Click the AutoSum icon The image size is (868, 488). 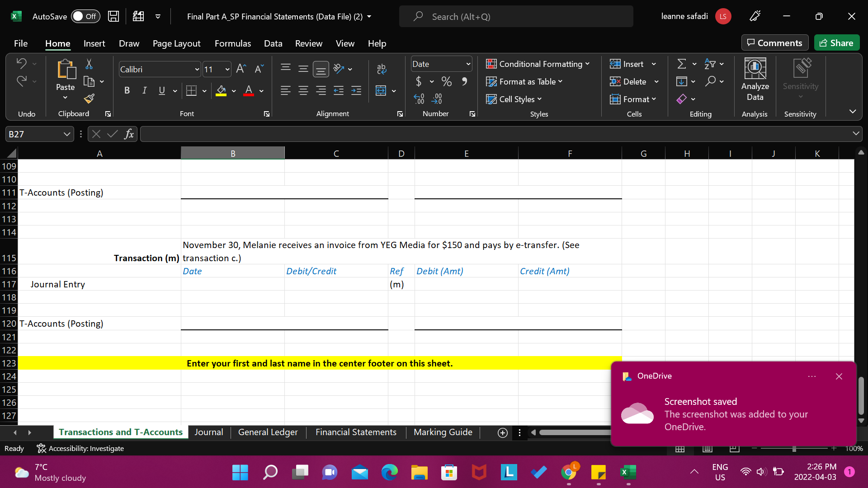(682, 64)
